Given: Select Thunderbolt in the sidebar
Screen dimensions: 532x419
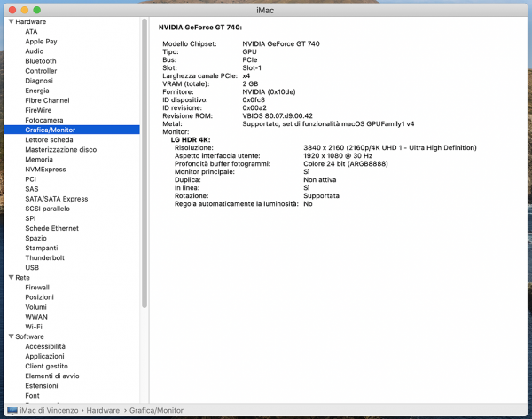Looking at the screenshot, I should pos(44,257).
